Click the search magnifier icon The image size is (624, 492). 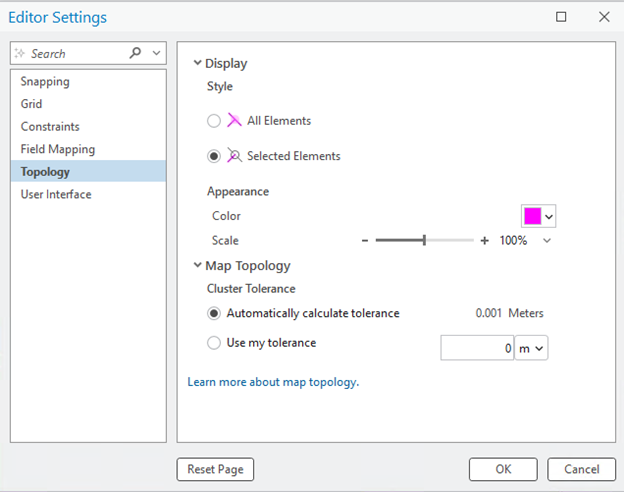(x=137, y=53)
